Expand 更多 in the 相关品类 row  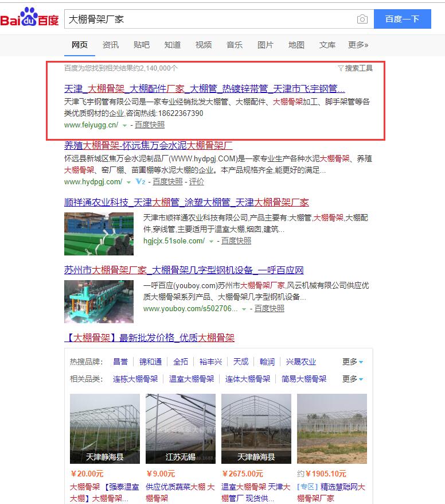click(353, 379)
